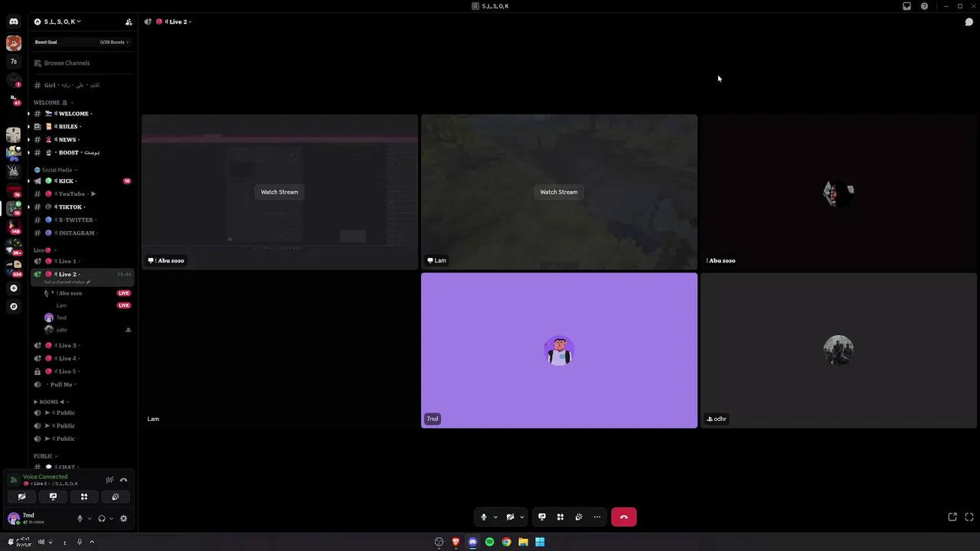Click Set a channel status link
The height and width of the screenshot is (551, 980).
(x=67, y=282)
